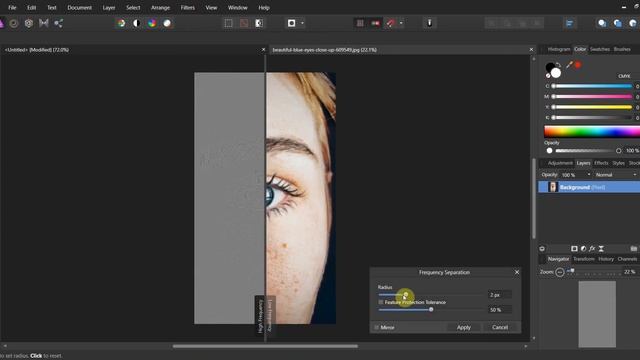
Task: Click the second blue circle toolbar icon
Action: pyautogui.click(x=618, y=23)
